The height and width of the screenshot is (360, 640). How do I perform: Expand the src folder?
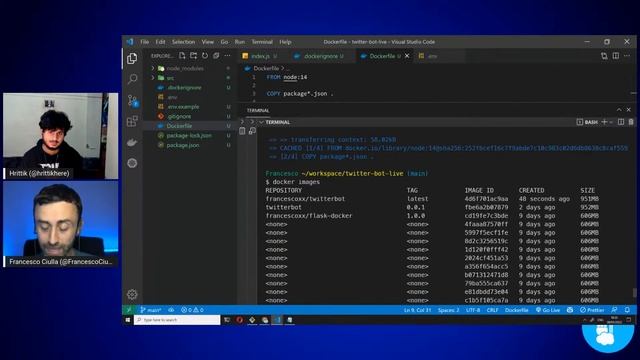tap(153, 78)
